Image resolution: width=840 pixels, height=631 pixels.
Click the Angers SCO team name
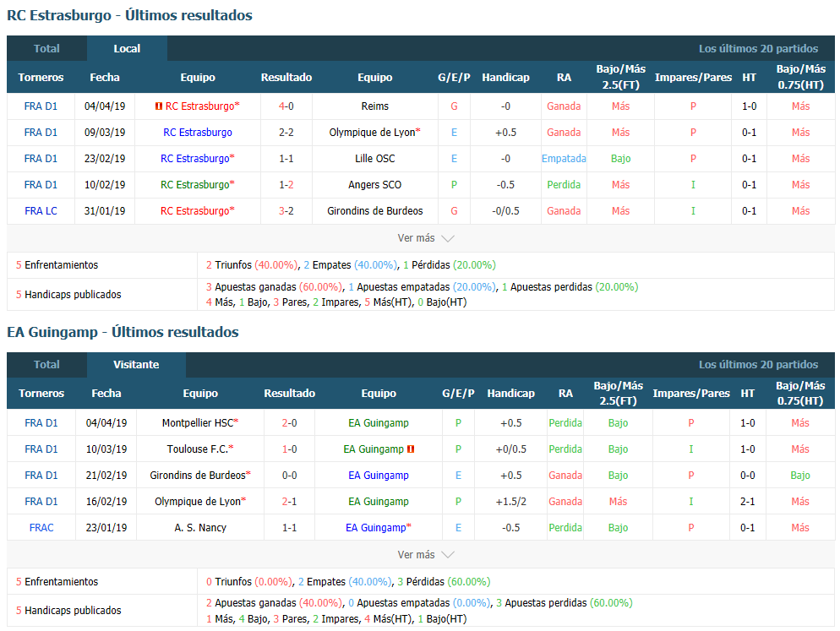tap(375, 185)
